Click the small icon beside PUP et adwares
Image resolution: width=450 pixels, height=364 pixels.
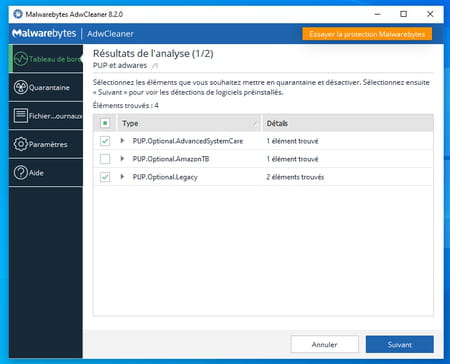coord(155,66)
